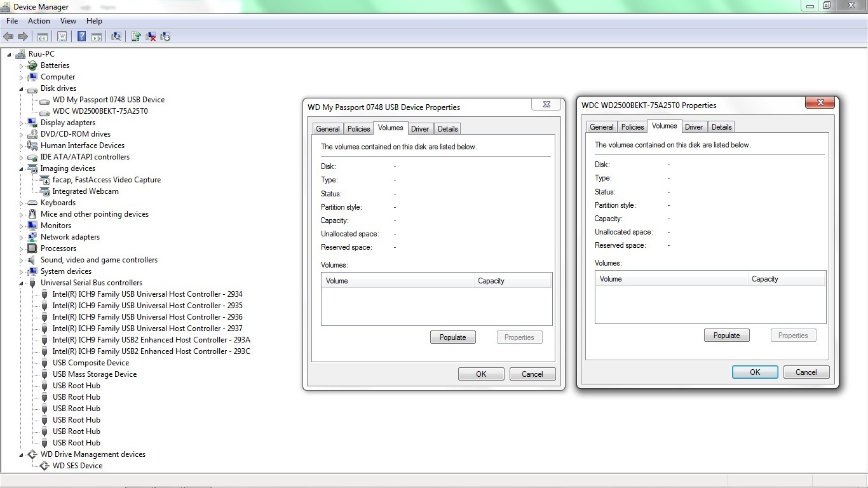868x488 pixels.
Task: Select Volumes tab in WDC WD2500BEKT Properties
Action: [665, 126]
